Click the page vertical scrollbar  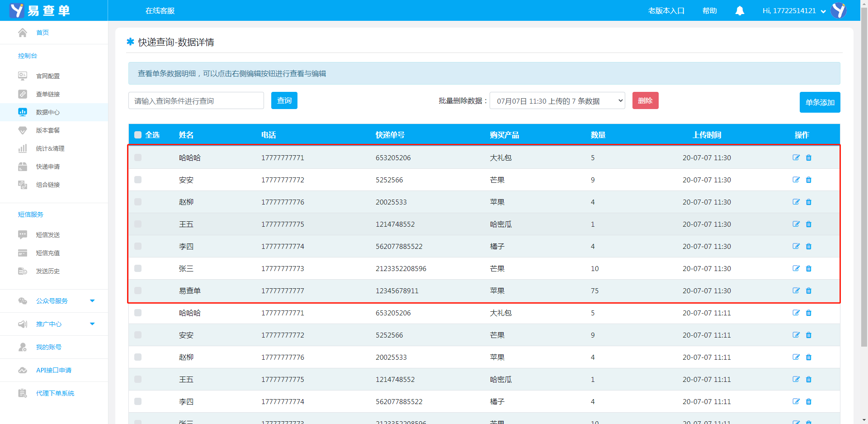point(864,181)
